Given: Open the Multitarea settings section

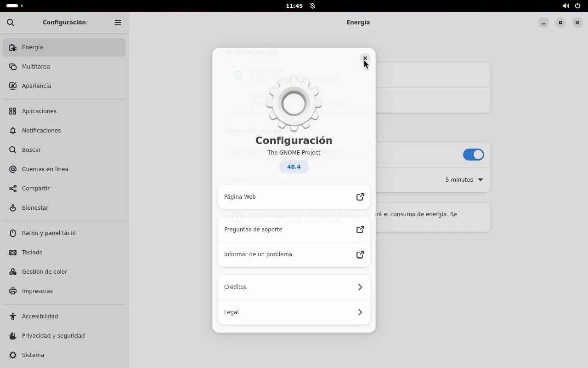Looking at the screenshot, I should (x=64, y=67).
